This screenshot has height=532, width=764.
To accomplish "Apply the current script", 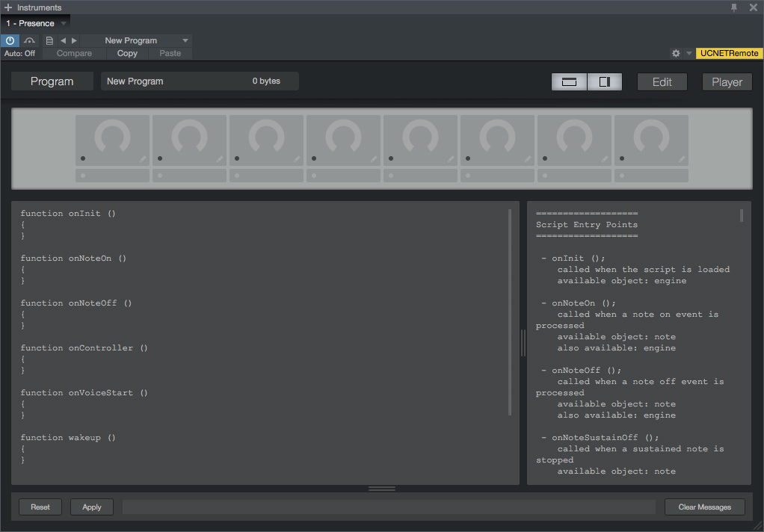I will (x=91, y=507).
